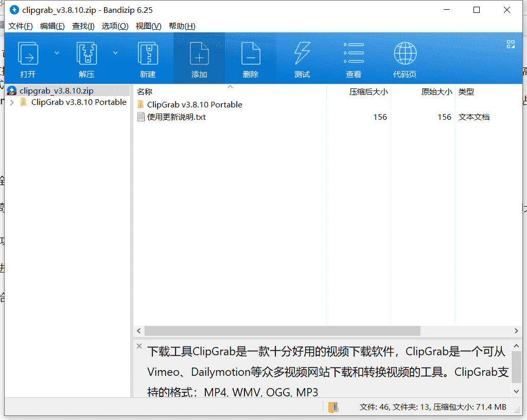
Task: Select ClipGrab v3.8.10 Portable in tree panel
Action: [79, 102]
